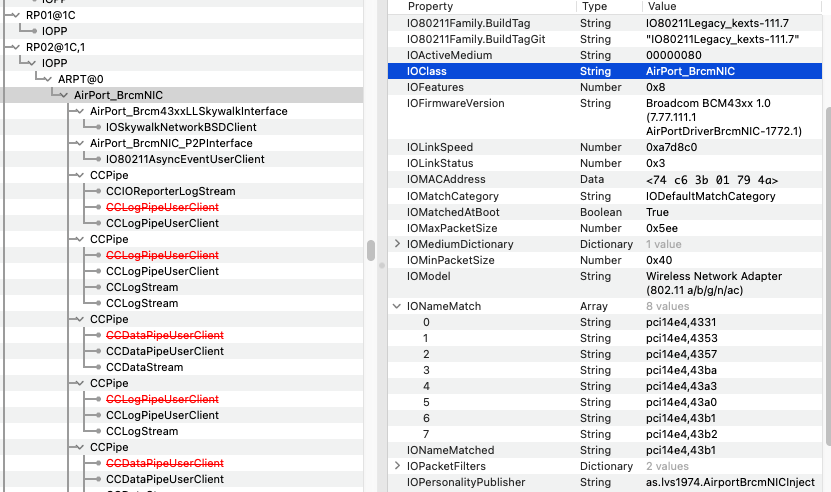831x492 pixels.
Task: Click the value pci14e4,43ba
Action: pos(682,370)
